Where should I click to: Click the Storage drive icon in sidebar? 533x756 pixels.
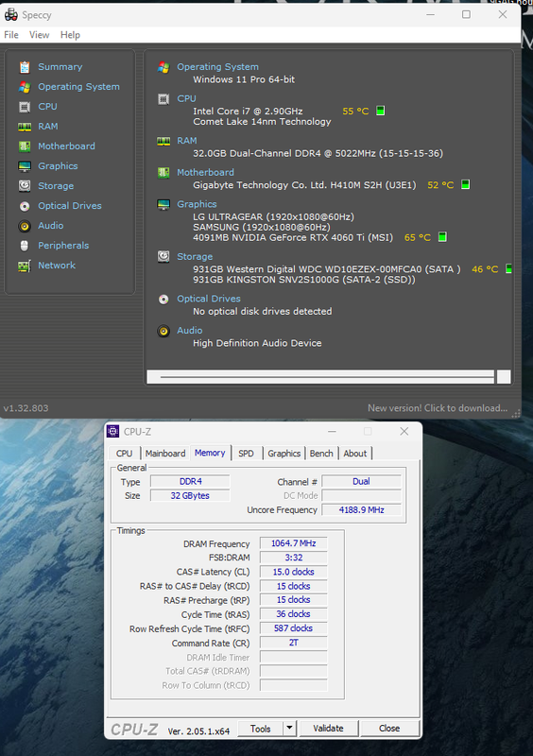tap(25, 185)
